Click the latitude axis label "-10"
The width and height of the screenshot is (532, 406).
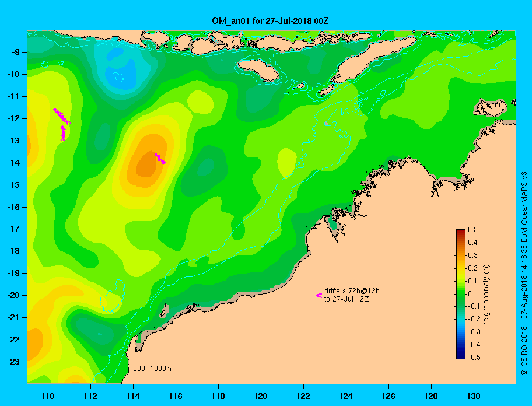[x=13, y=74]
